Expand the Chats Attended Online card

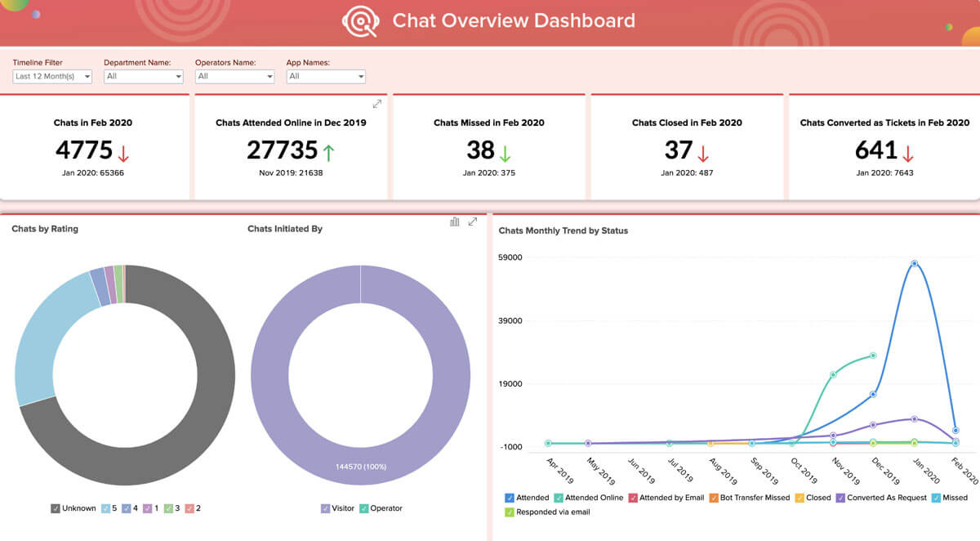coord(376,104)
